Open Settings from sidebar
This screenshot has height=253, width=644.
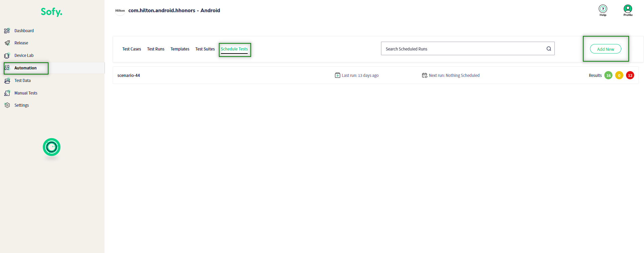22,105
